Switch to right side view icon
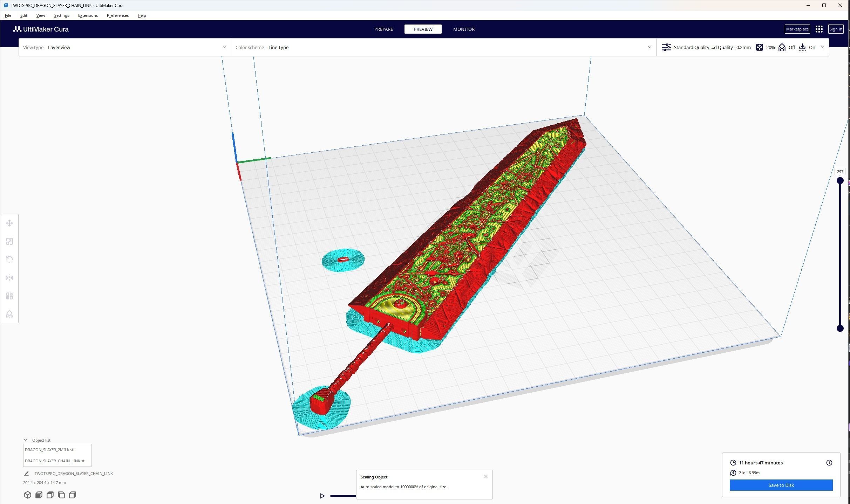 (x=73, y=495)
